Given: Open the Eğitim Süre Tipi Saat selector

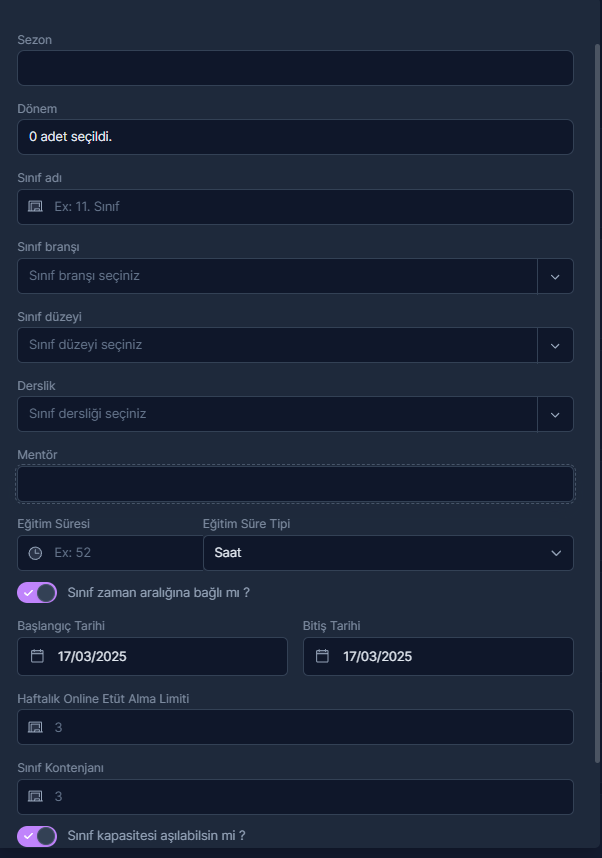Looking at the screenshot, I should [x=388, y=553].
